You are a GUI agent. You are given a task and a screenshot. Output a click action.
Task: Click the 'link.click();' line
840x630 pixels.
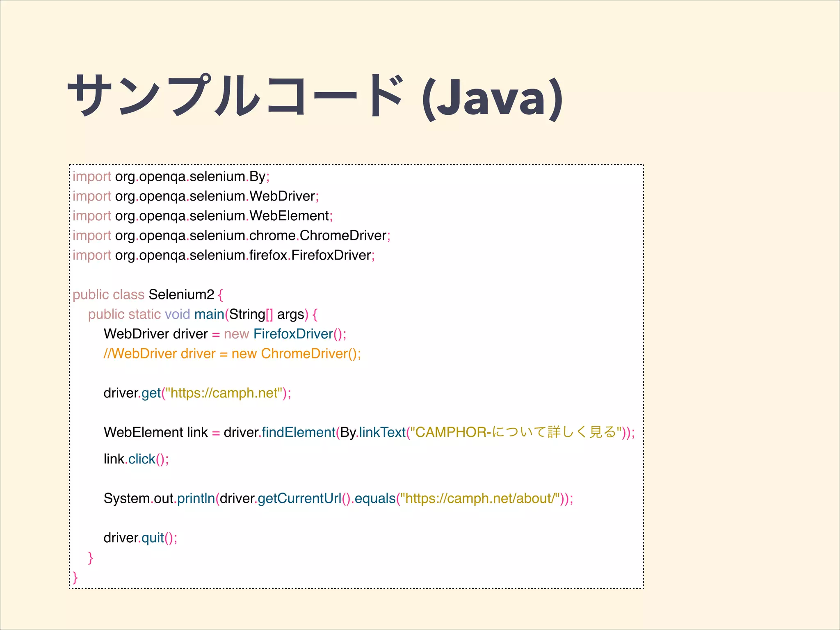click(136, 459)
